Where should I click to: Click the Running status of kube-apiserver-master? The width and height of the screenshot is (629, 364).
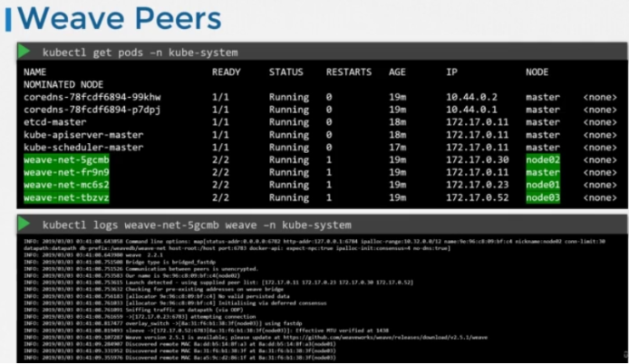point(289,135)
